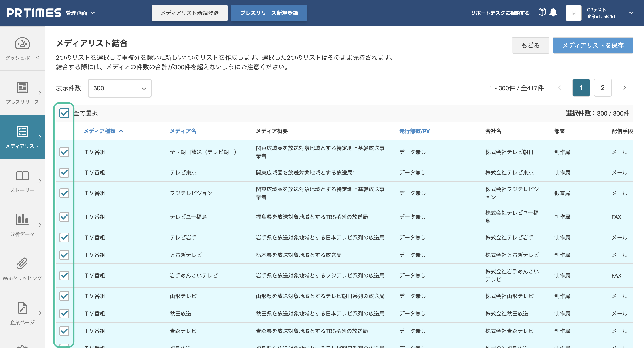
Task: Go to pagination page 2
Action: click(x=602, y=88)
